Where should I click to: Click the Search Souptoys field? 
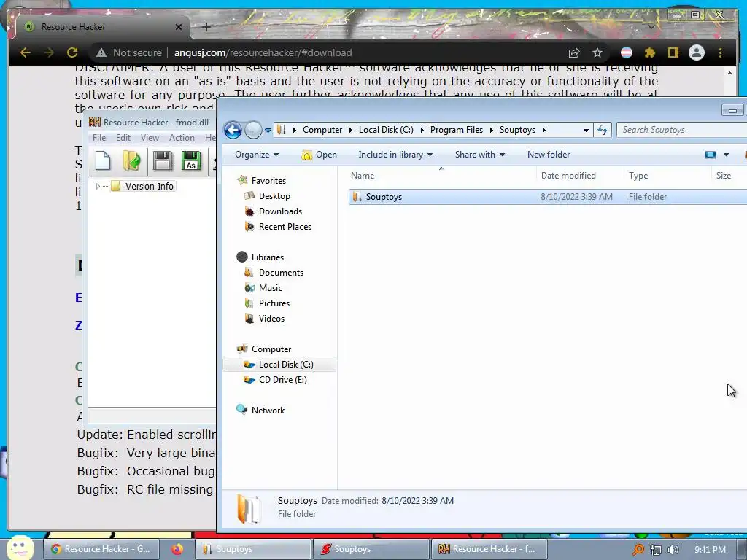(x=681, y=130)
